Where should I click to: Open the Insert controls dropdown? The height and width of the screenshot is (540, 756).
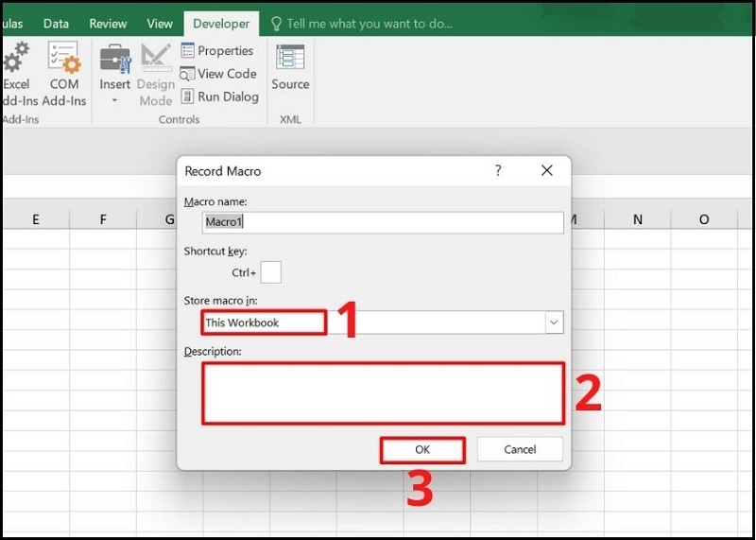(115, 76)
